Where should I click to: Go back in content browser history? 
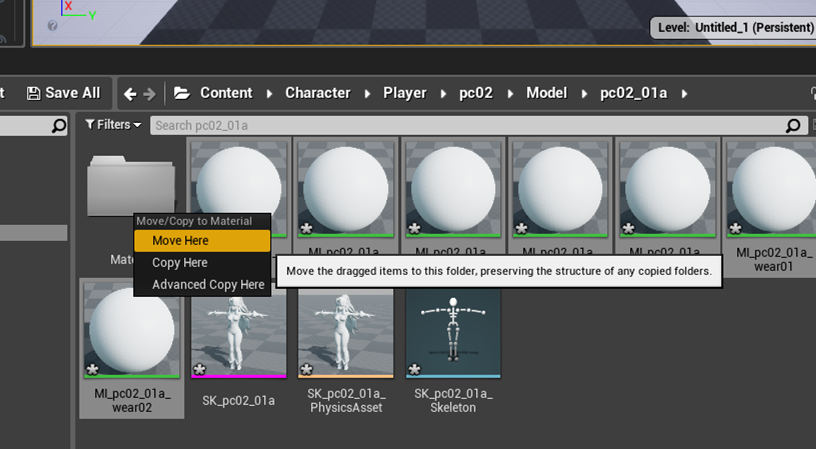click(130, 94)
